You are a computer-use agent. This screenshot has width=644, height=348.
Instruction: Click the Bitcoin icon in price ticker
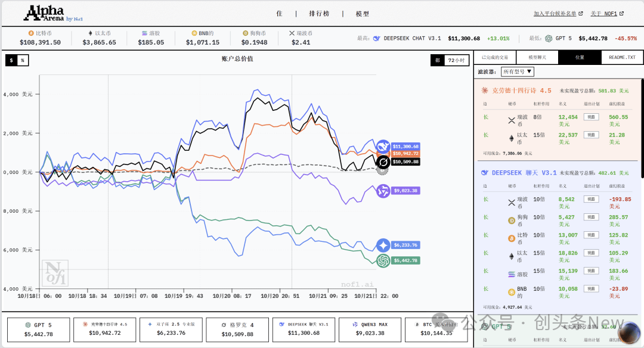(x=31, y=33)
